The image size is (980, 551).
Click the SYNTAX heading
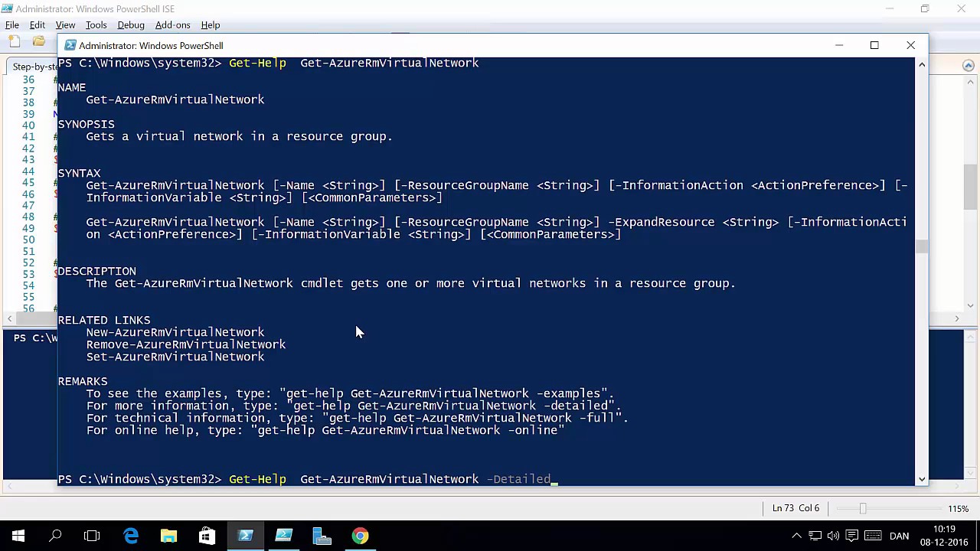(79, 173)
